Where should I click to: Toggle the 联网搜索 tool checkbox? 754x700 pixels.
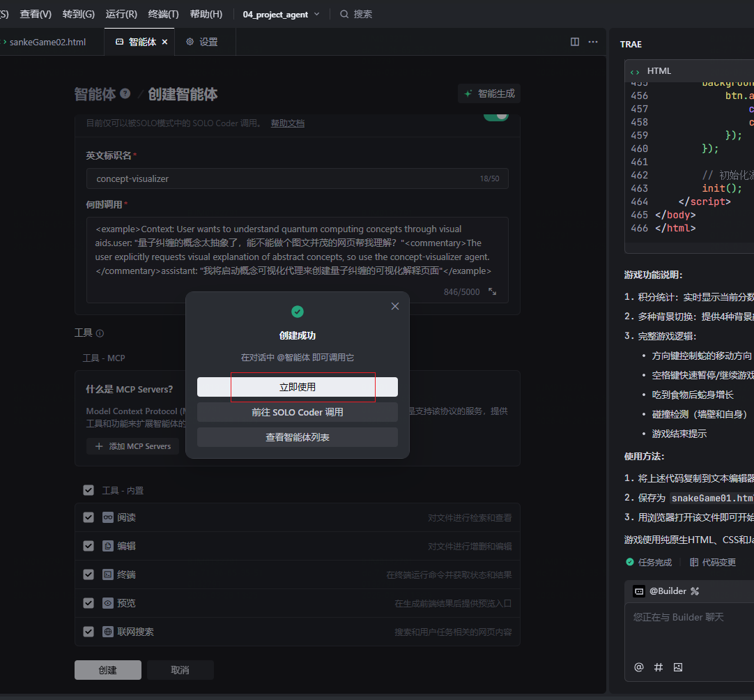click(x=89, y=631)
